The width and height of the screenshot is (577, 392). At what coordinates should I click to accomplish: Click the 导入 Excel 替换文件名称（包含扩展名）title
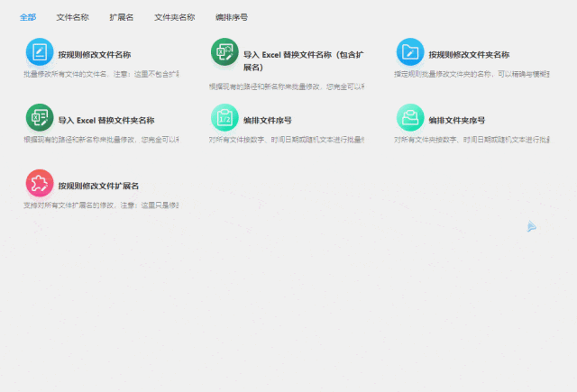coord(303,55)
